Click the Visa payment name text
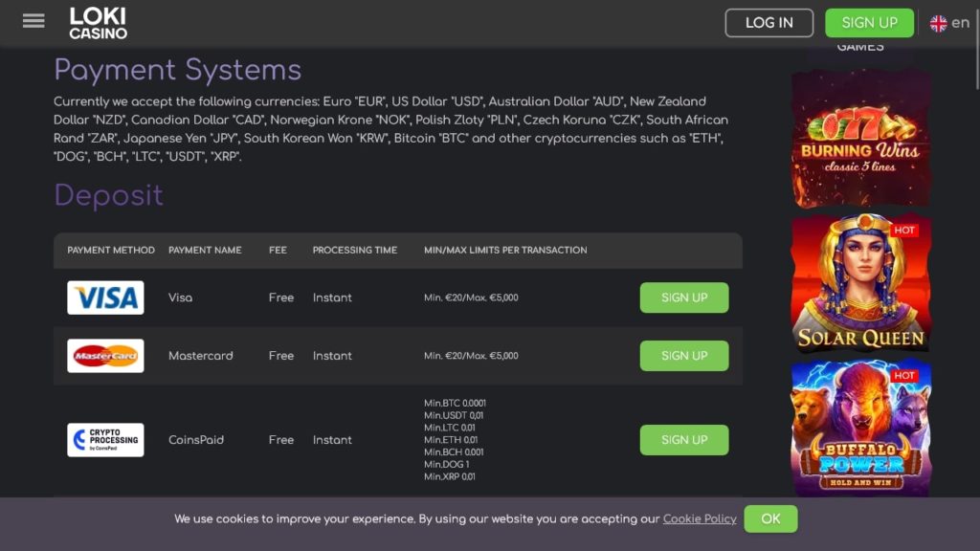This screenshot has width=980, height=551. pos(180,298)
